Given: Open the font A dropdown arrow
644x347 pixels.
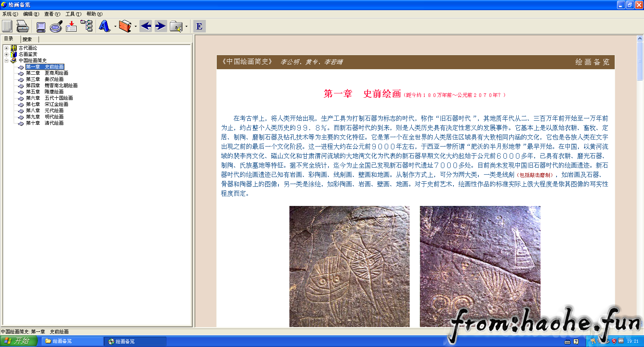Looking at the screenshot, I should click(115, 27).
